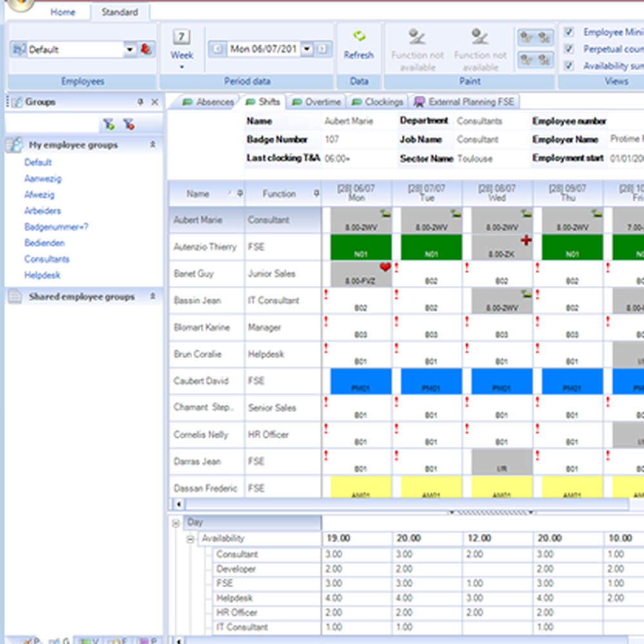This screenshot has height=644, width=644.
Task: Open the Week period view icon
Action: [x=182, y=37]
